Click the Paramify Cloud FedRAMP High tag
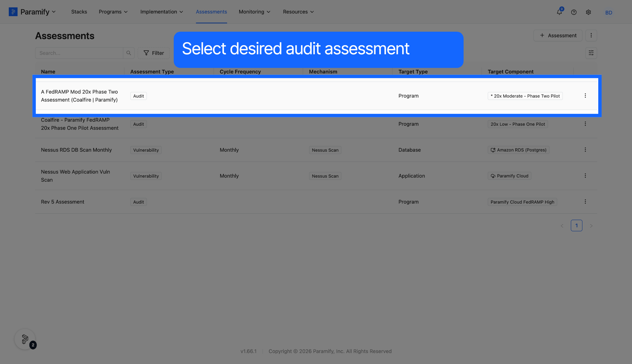Image resolution: width=632 pixels, height=364 pixels. pos(522,202)
